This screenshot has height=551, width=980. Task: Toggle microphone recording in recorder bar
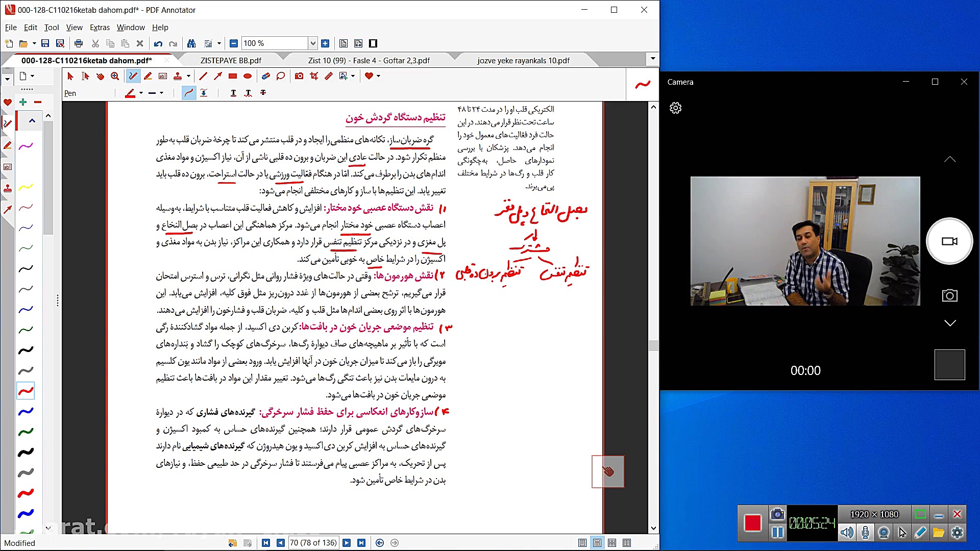coord(865,533)
